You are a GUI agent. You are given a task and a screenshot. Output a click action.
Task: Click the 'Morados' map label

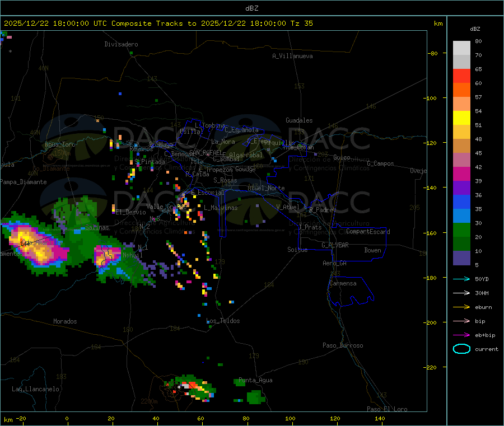point(66,321)
